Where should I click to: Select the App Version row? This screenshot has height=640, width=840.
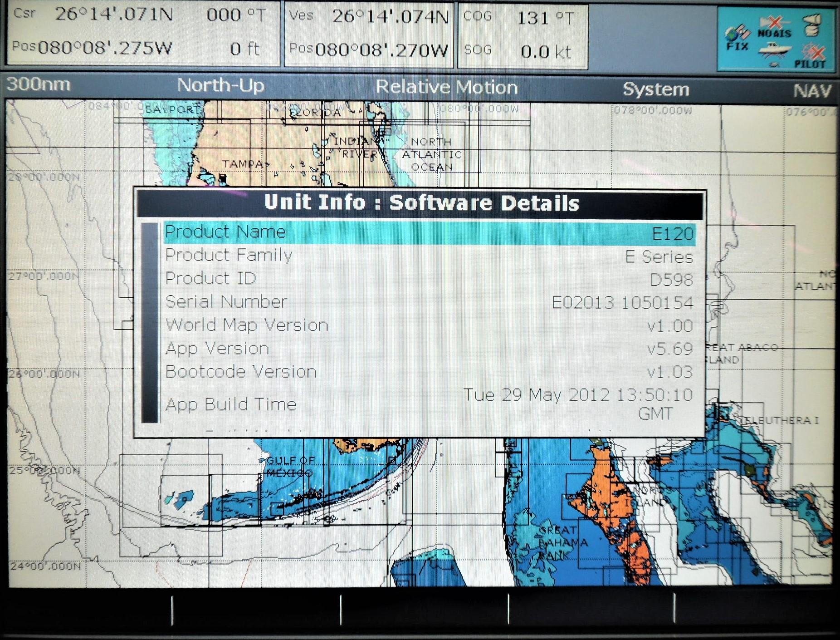click(429, 349)
